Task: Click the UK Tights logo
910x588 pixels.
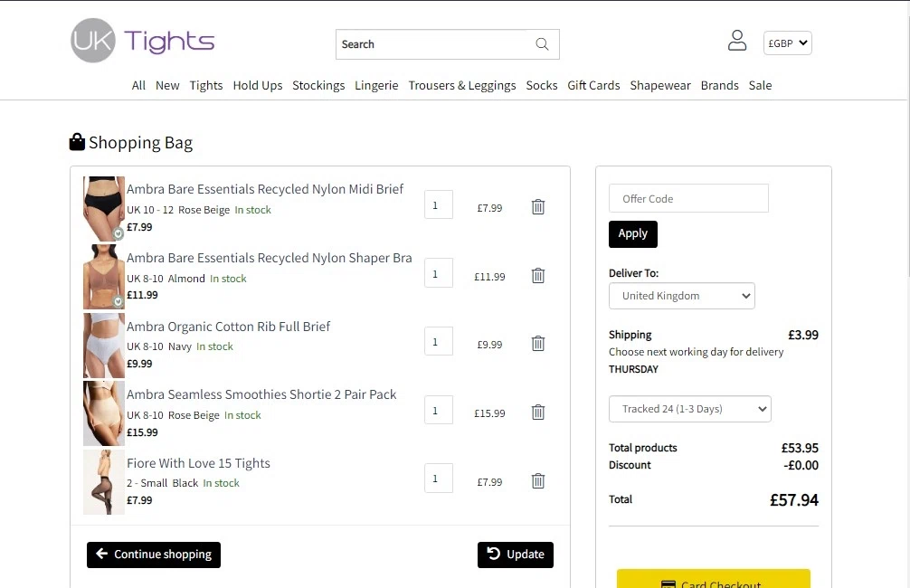Action: [x=142, y=41]
